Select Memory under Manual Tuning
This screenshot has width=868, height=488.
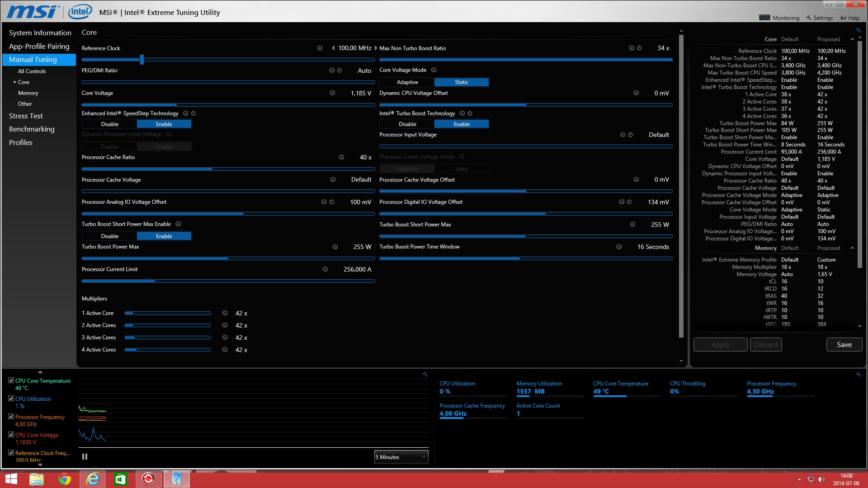[x=28, y=93]
